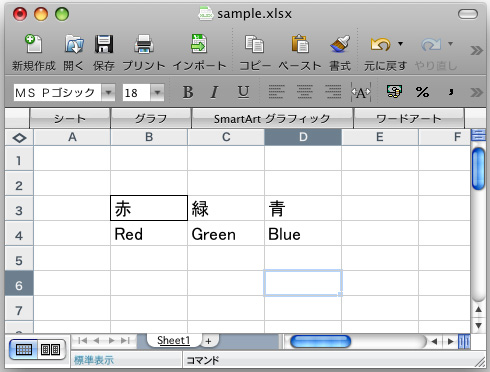Select column B header
490x372 pixels.
click(149, 137)
